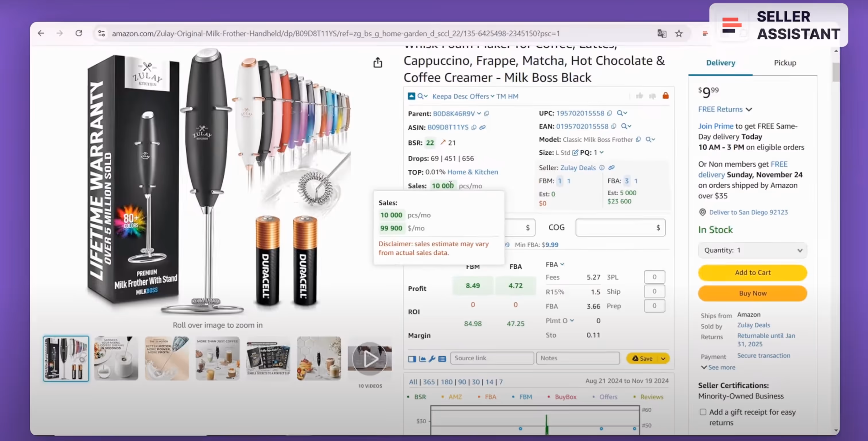This screenshot has width=868, height=441.
Task: Switch to the Pickup tab
Action: pyautogui.click(x=784, y=63)
